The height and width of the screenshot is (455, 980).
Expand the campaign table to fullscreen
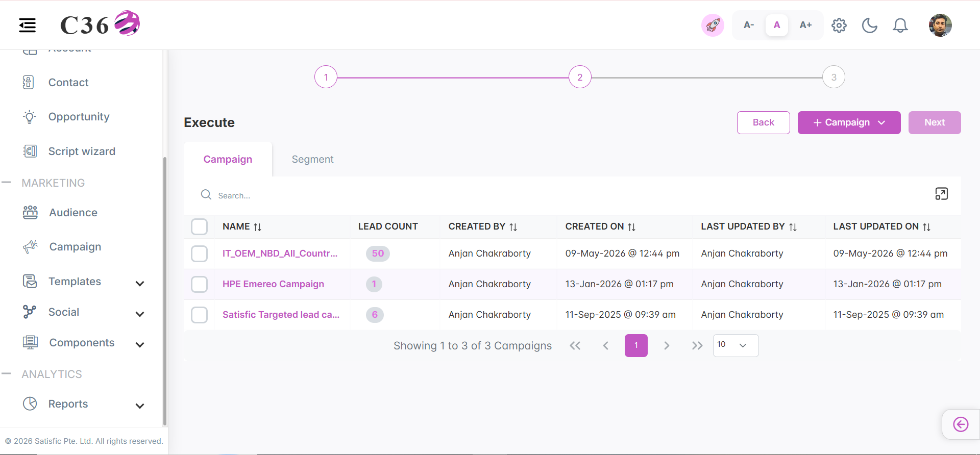pos(942,194)
